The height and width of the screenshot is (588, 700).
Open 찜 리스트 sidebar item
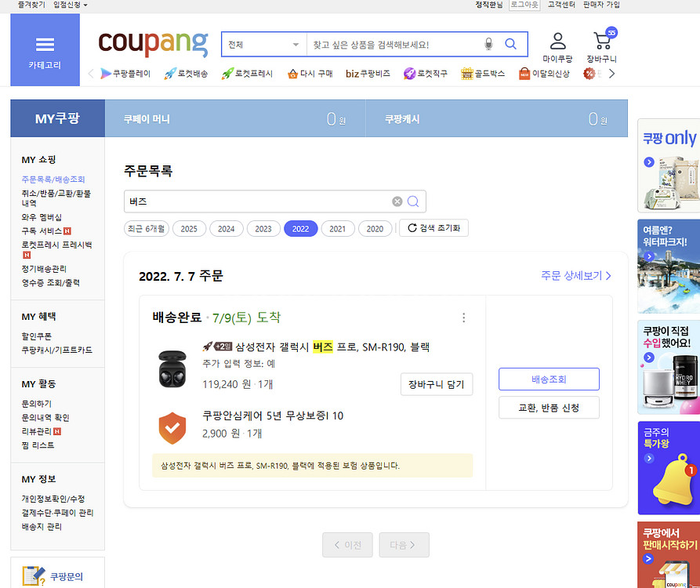38,445
